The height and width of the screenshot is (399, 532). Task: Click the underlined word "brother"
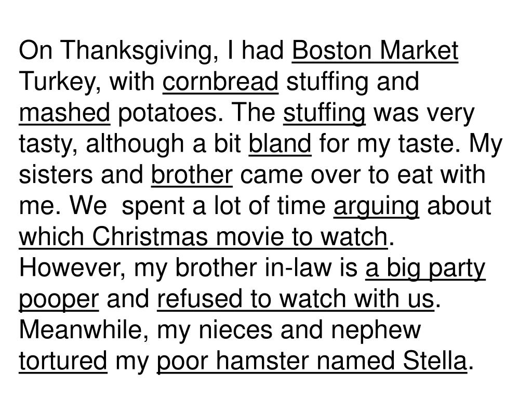tap(192, 176)
